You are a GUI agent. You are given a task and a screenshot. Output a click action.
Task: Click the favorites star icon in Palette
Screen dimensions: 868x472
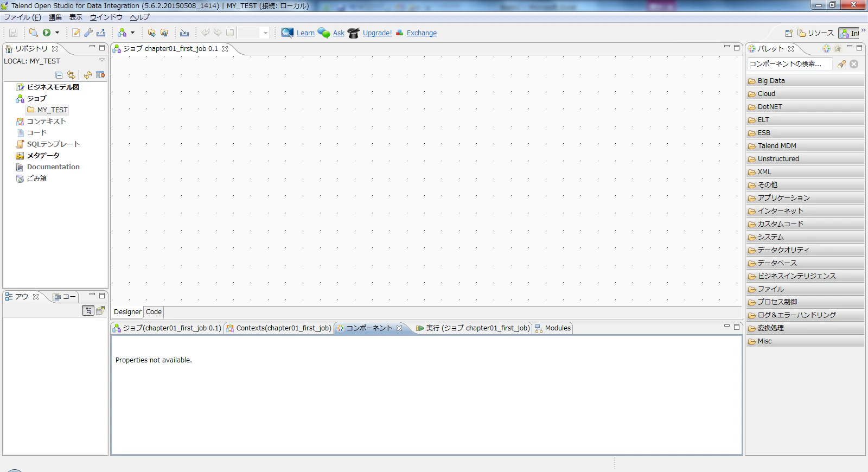tap(838, 48)
